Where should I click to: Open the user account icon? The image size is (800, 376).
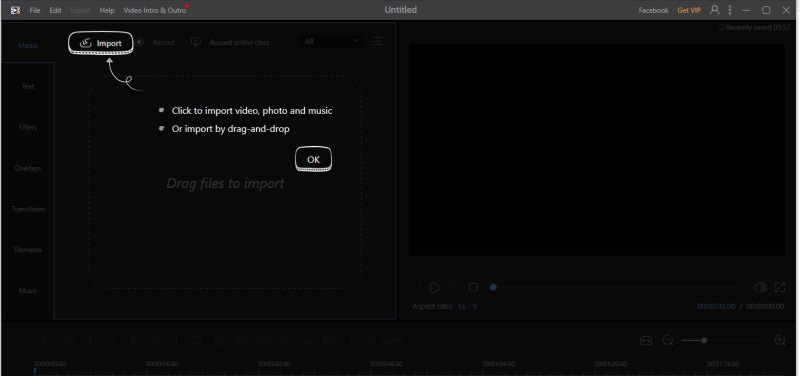coord(715,10)
